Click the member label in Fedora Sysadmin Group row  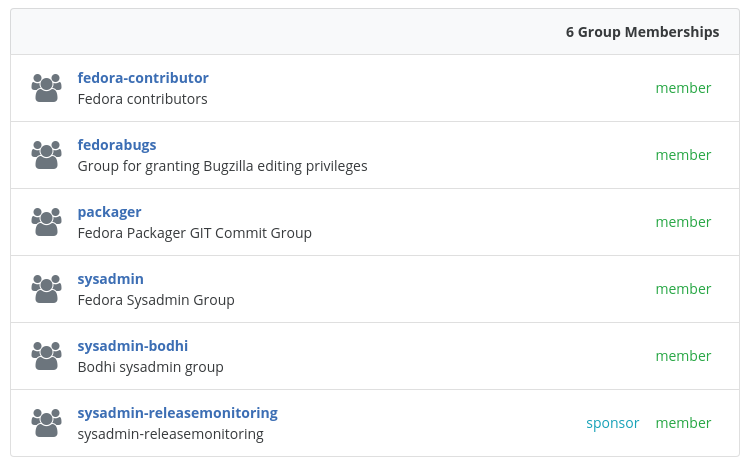click(x=683, y=288)
